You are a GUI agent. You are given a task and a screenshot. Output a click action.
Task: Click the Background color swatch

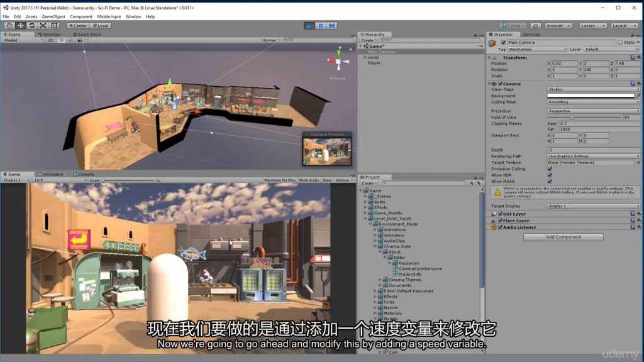point(591,96)
